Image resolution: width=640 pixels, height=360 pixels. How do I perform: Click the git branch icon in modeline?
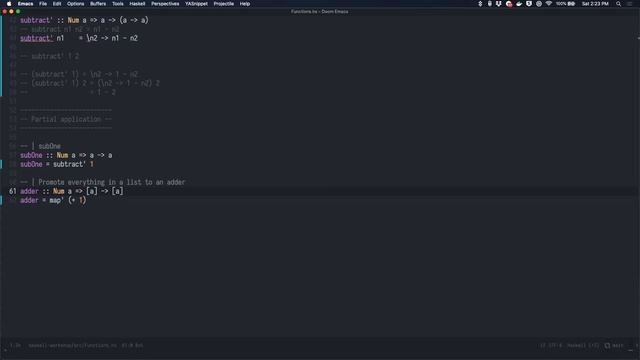click(607, 345)
